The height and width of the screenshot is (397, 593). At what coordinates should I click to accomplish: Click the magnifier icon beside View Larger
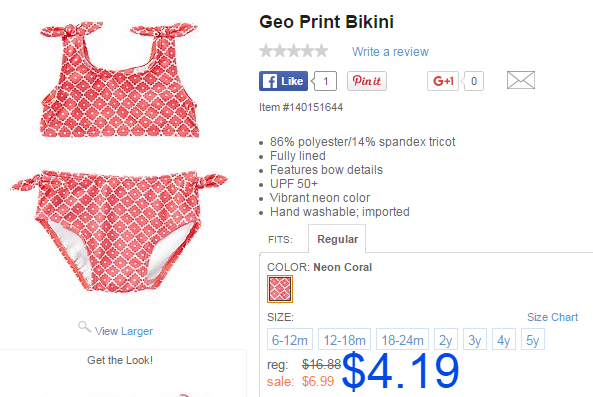coord(84,327)
